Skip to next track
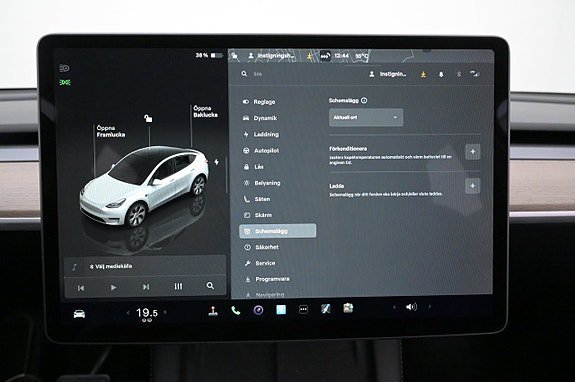Screen dimensions: 575x382 point(146,287)
